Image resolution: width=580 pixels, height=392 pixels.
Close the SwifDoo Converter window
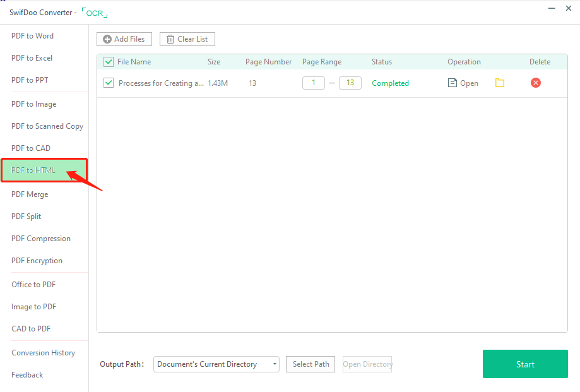569,8
